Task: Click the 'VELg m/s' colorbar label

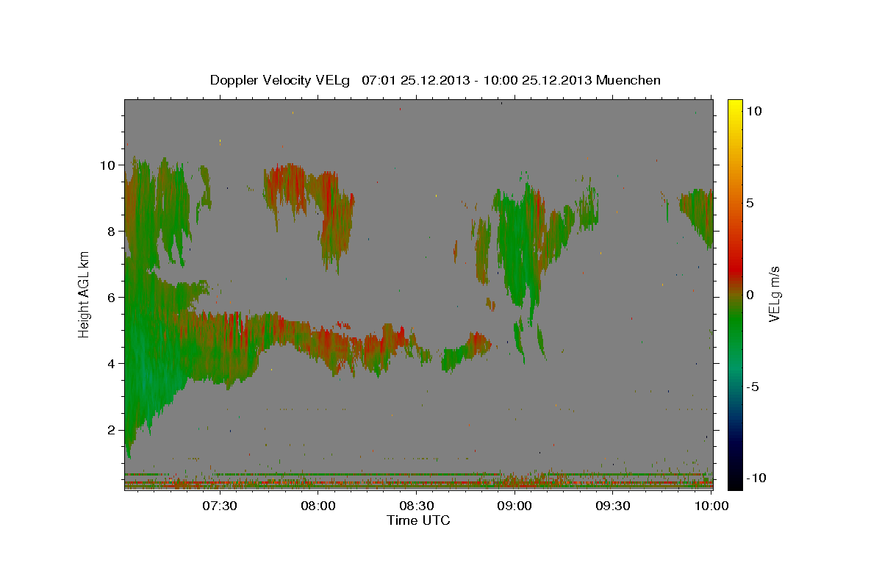Action: [774, 294]
